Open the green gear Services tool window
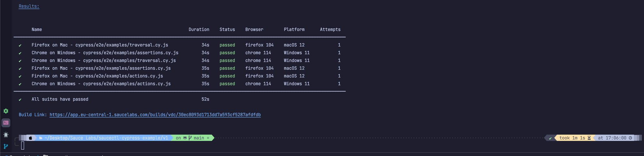This screenshot has width=644, height=156. click(x=6, y=111)
